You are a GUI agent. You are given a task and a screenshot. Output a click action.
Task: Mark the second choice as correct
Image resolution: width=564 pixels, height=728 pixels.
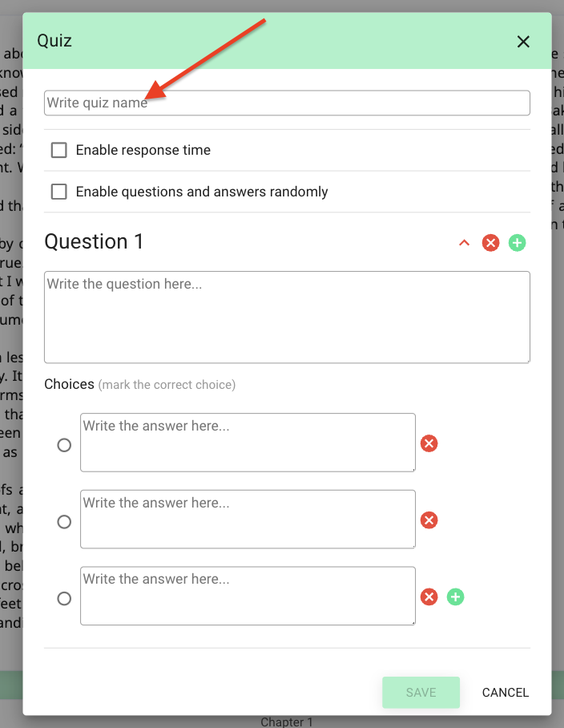64,522
